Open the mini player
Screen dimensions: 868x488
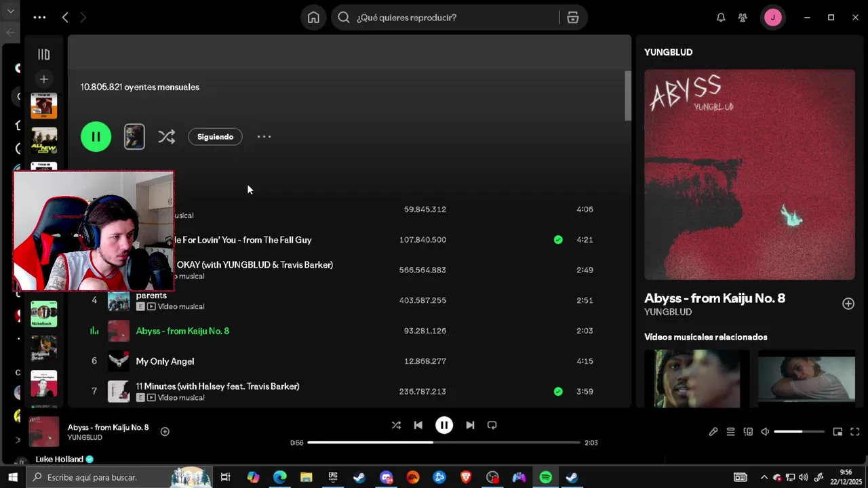tap(837, 432)
